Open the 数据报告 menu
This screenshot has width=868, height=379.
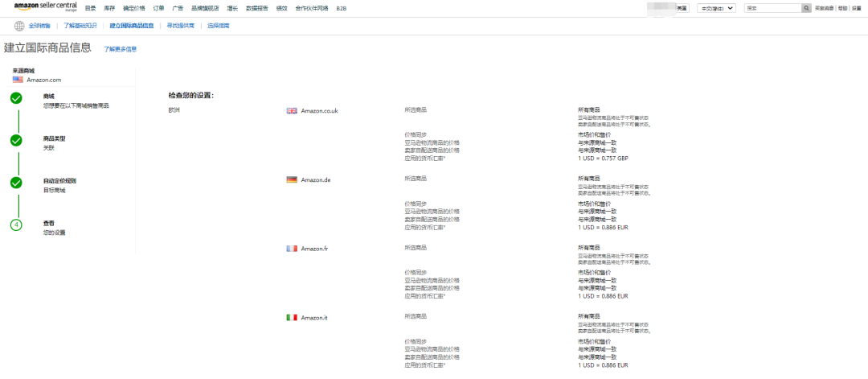[257, 8]
